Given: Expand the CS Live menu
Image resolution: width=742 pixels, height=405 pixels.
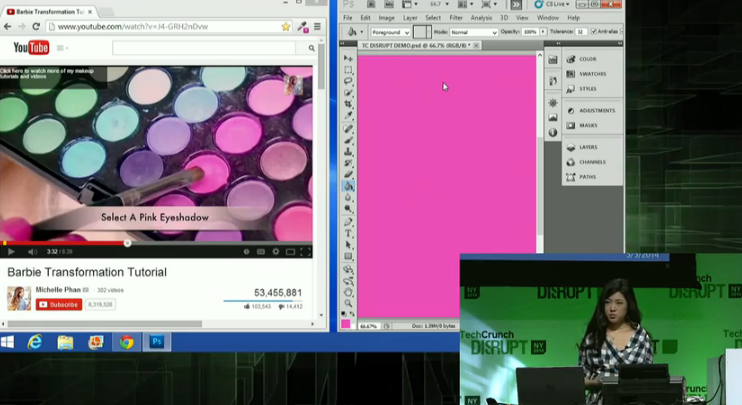Looking at the screenshot, I should click(x=552, y=4).
